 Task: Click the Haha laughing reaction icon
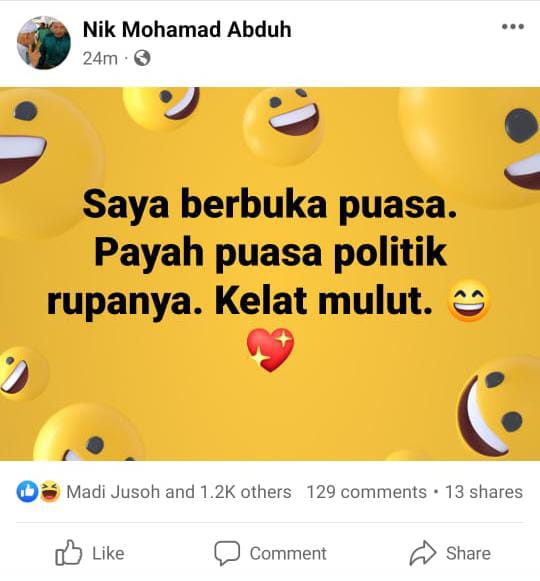[x=50, y=492]
